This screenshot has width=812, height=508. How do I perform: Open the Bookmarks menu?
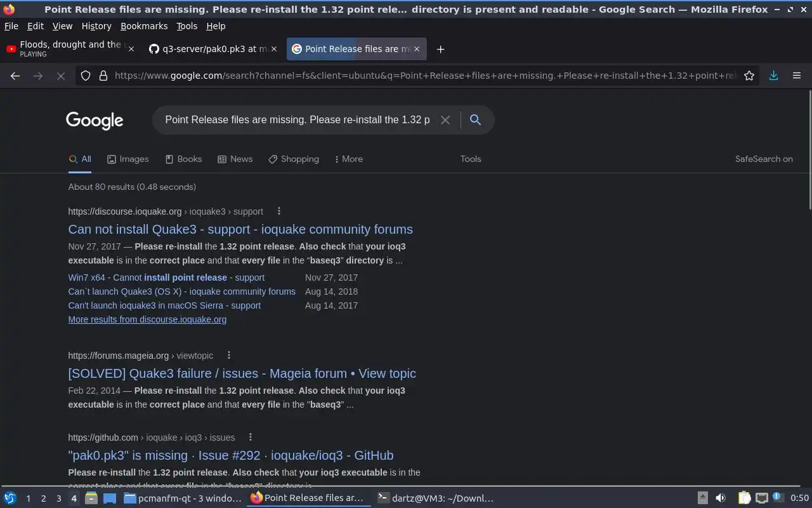144,26
